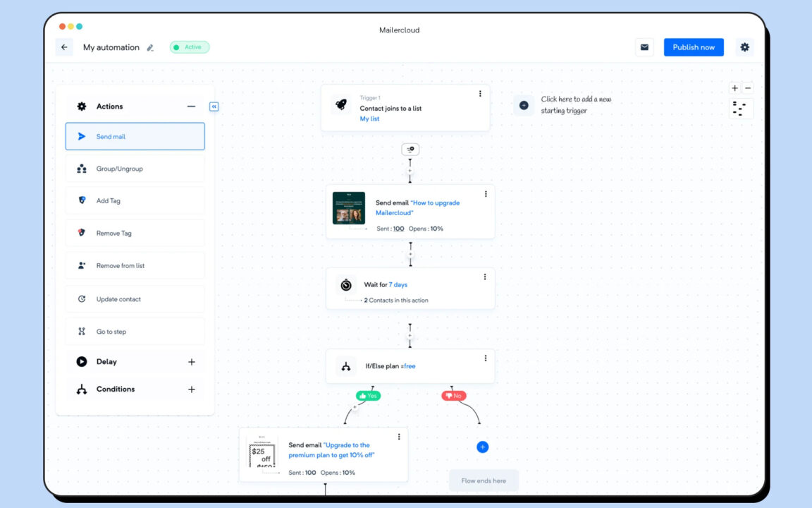
Task: Click the Publish now button
Action: click(x=694, y=47)
